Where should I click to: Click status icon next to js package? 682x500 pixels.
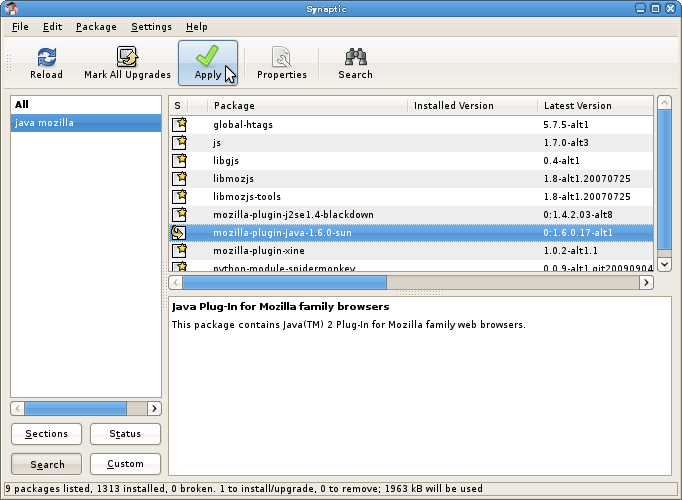tap(179, 143)
